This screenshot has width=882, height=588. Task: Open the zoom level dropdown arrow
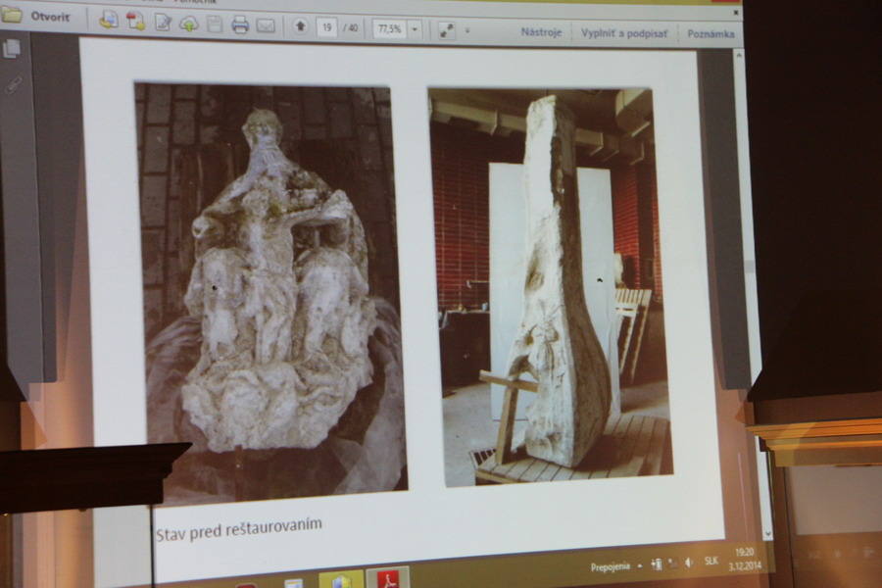[x=415, y=29]
